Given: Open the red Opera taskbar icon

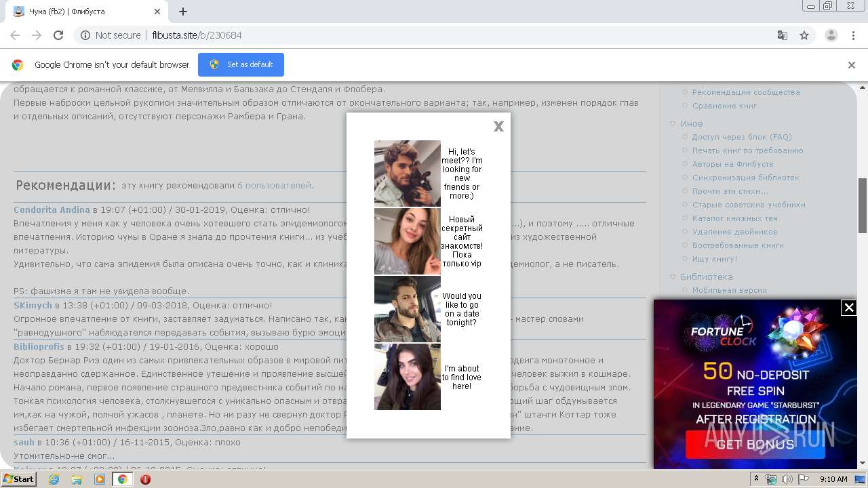Looking at the screenshot, I should tap(145, 479).
